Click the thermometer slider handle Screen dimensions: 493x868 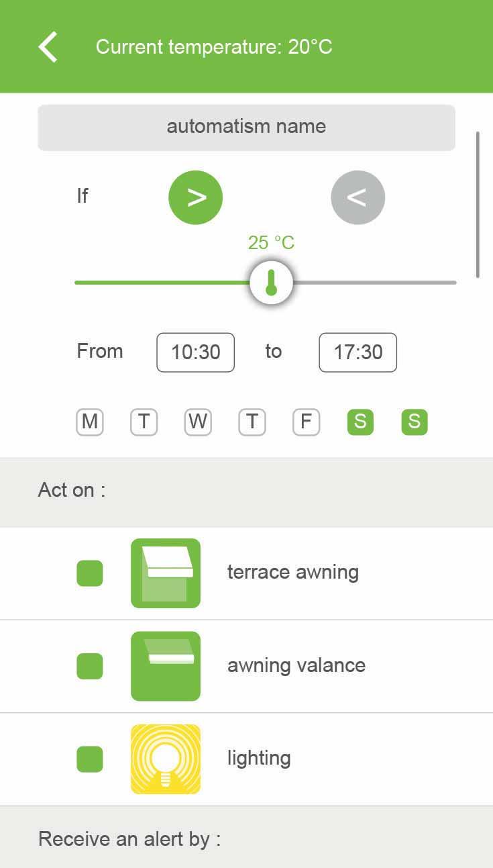coord(271,283)
